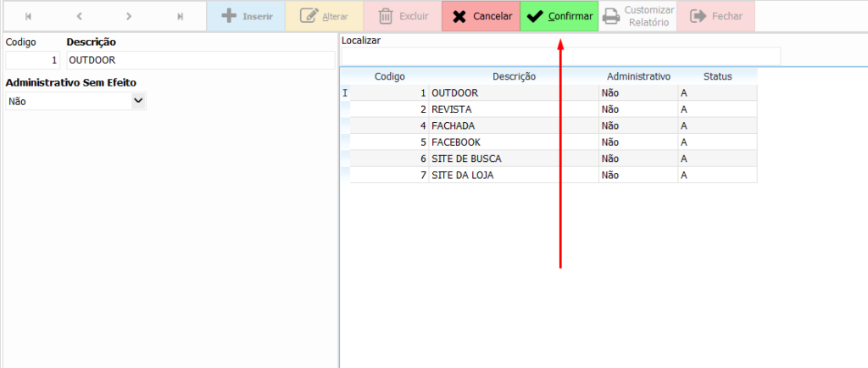Sort by the Descrição column header
The height and width of the screenshot is (368, 868).
point(514,76)
